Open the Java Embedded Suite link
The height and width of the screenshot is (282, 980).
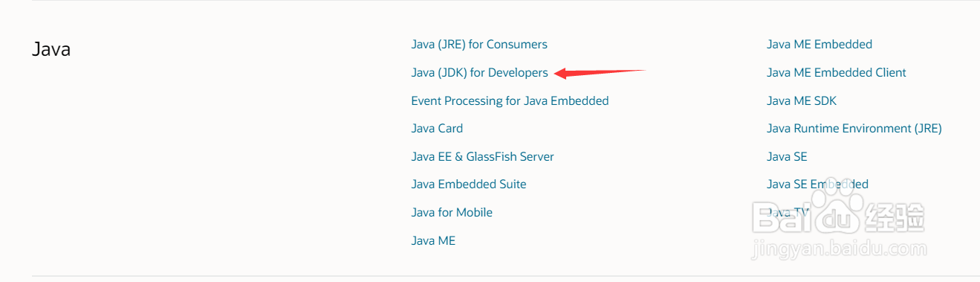(469, 185)
